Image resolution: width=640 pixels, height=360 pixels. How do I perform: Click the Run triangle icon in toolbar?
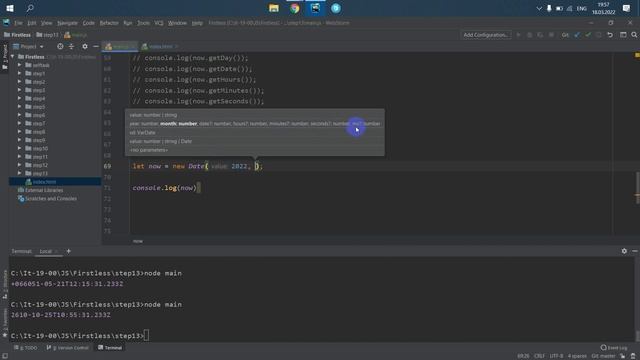(x=518, y=35)
